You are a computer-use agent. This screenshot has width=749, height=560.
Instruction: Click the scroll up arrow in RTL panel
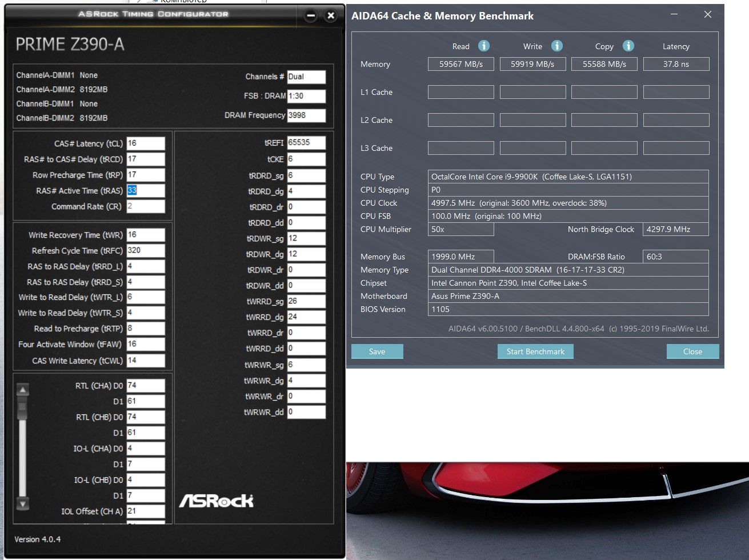23,390
